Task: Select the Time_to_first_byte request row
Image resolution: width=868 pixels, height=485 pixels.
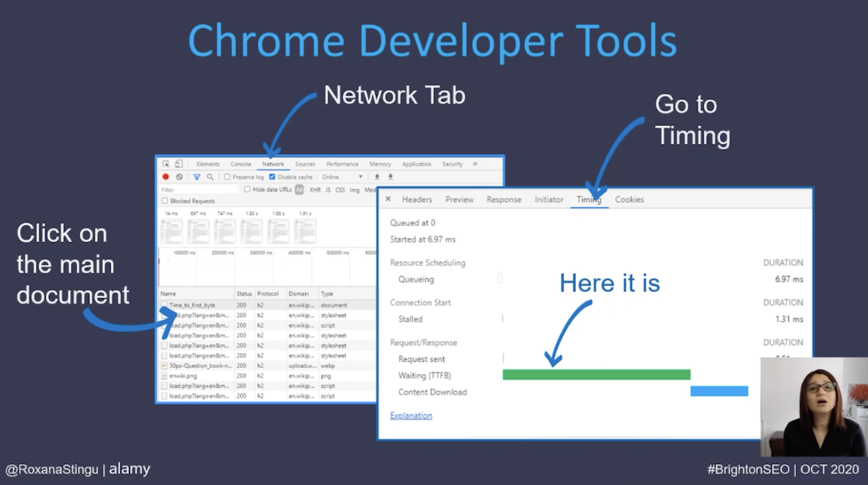Action: 267,305
